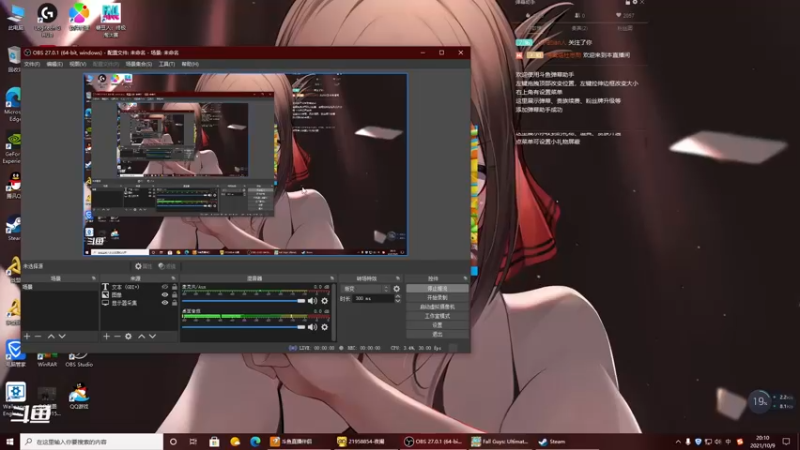Open the Fall Guys desktop shortcut
This screenshot has width=800, height=450.
(x=111, y=19)
